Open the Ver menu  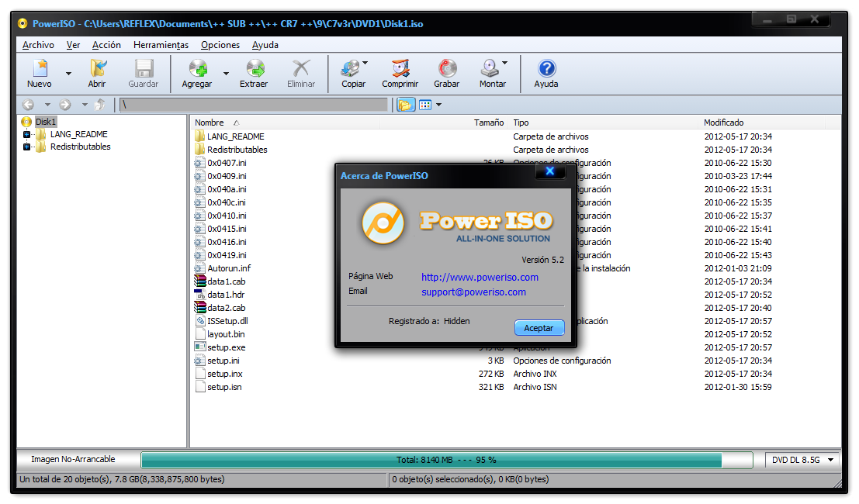(x=73, y=45)
